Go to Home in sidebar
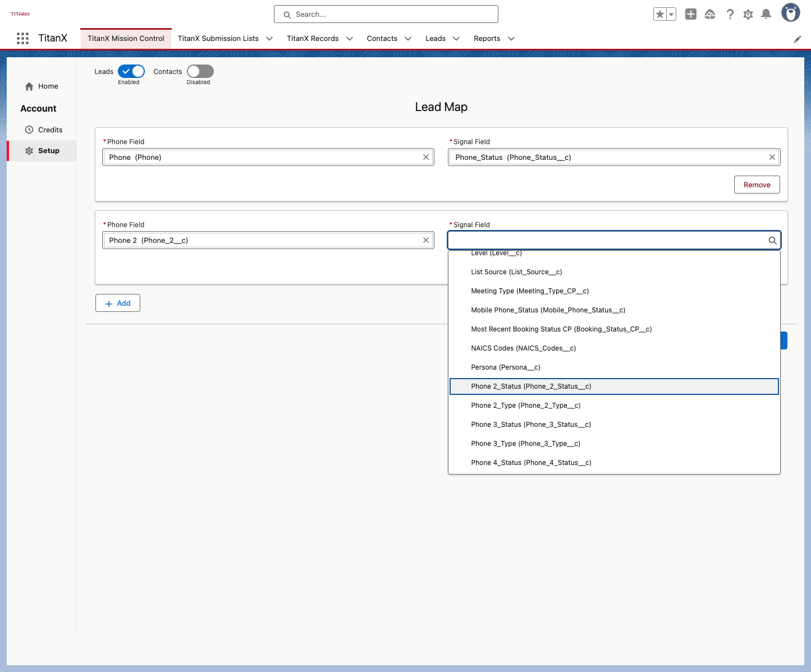 [x=42, y=86]
